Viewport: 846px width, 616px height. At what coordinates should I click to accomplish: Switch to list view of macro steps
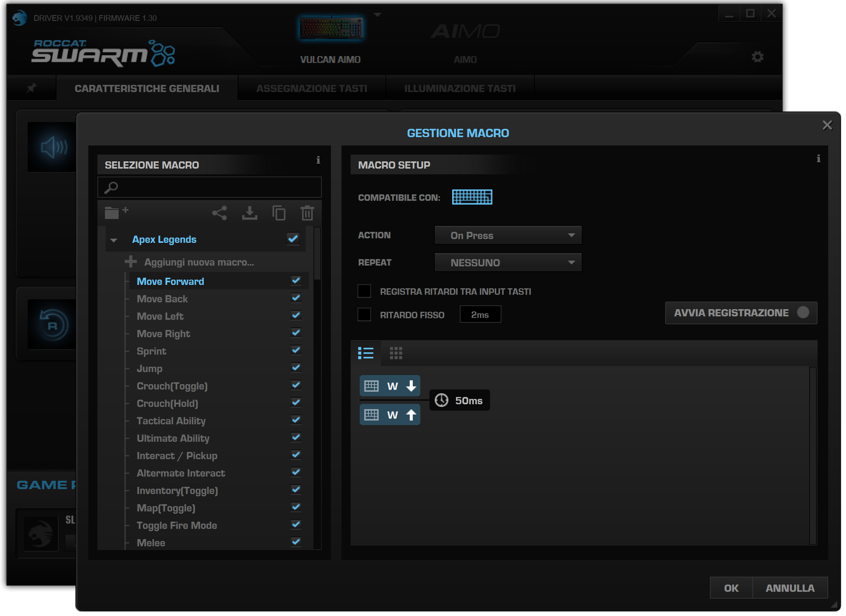pyautogui.click(x=366, y=353)
